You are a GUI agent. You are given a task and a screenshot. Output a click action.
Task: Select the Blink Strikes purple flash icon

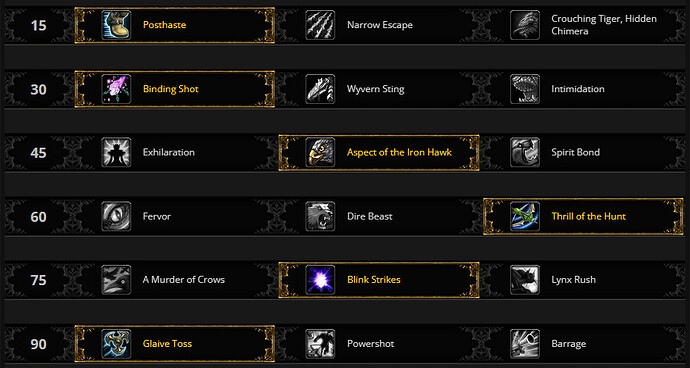pos(320,280)
